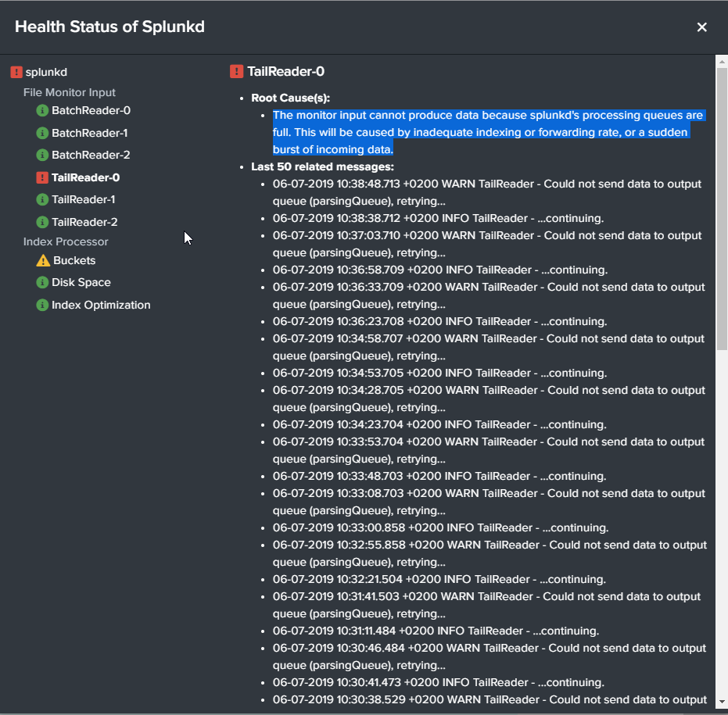Select the root splunkd node label
Viewport: 728px width, 715px height.
[46, 72]
